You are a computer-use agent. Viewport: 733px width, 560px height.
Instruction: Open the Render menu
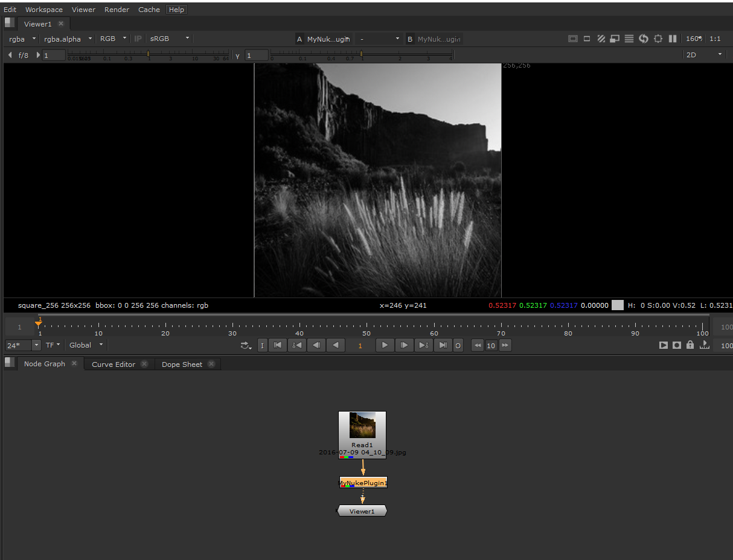pyautogui.click(x=117, y=10)
